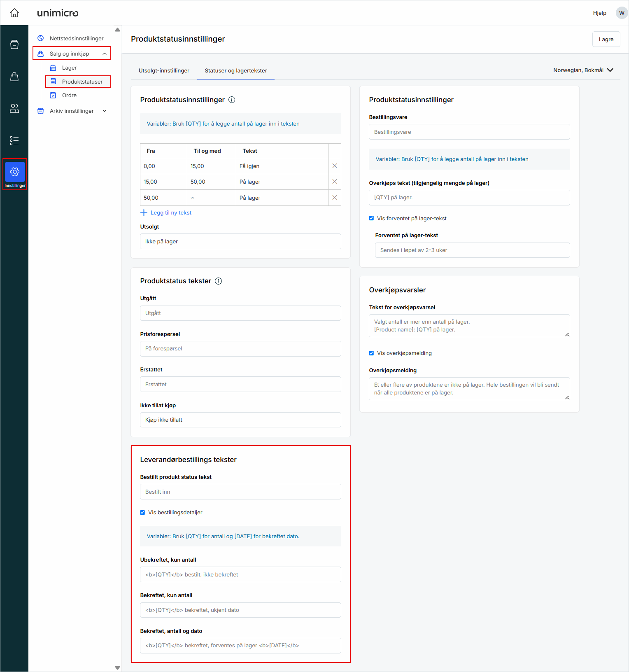Open the shopping bag icon in sidebar
This screenshot has width=629, height=672.
[14, 77]
